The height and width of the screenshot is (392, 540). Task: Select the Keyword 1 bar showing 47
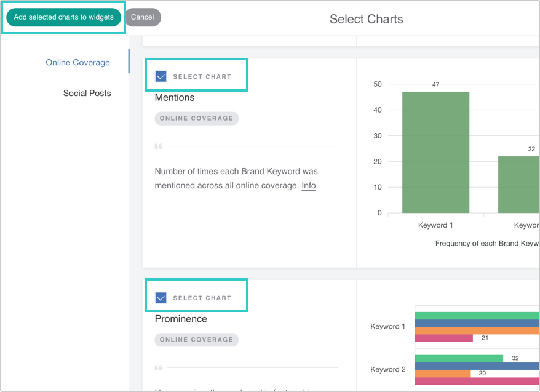(435, 153)
